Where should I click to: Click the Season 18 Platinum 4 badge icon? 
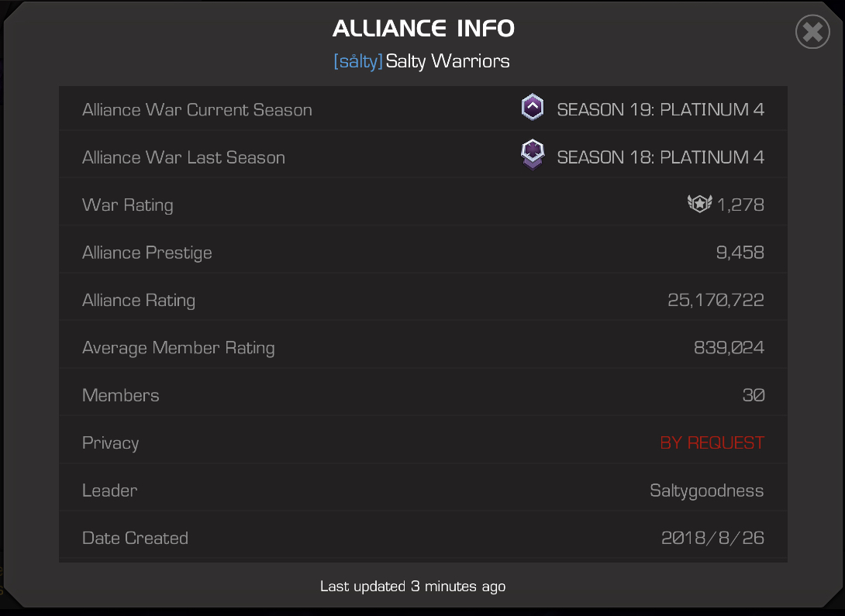[x=533, y=154]
